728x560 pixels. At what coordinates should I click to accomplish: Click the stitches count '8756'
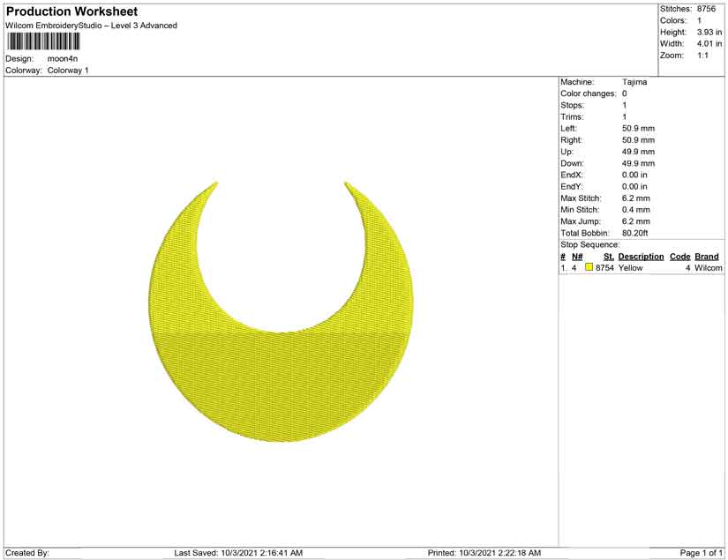[x=706, y=9]
